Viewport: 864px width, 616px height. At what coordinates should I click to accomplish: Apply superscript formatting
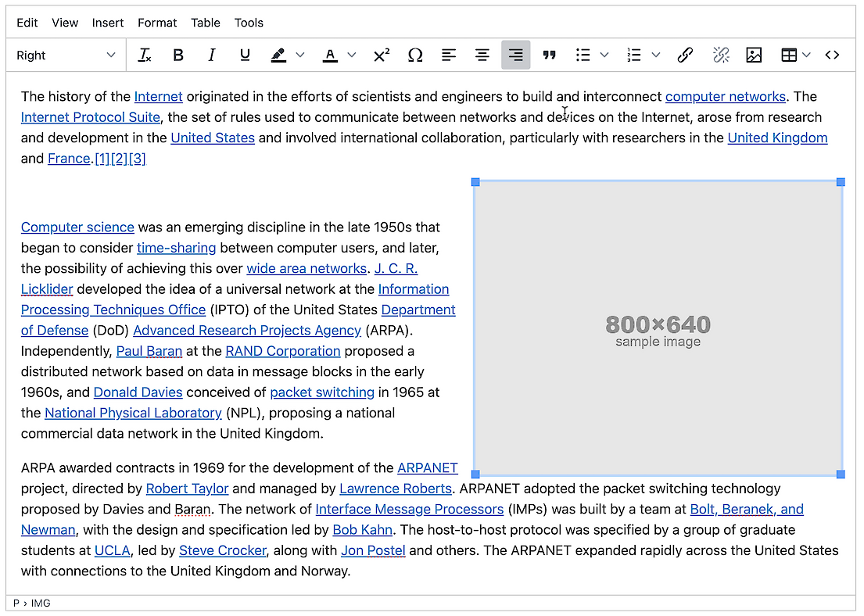[x=381, y=56]
